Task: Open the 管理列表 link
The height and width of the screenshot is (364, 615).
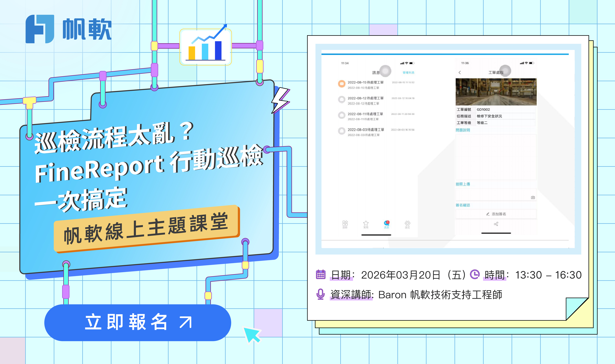Action: [x=408, y=73]
